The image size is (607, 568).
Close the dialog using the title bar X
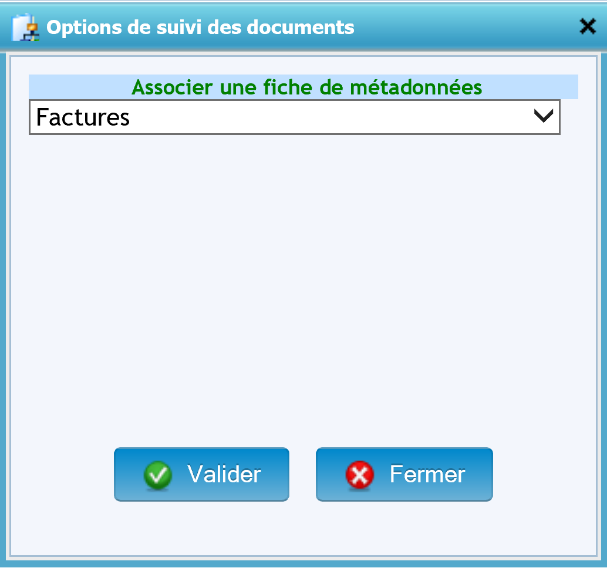coord(587,27)
